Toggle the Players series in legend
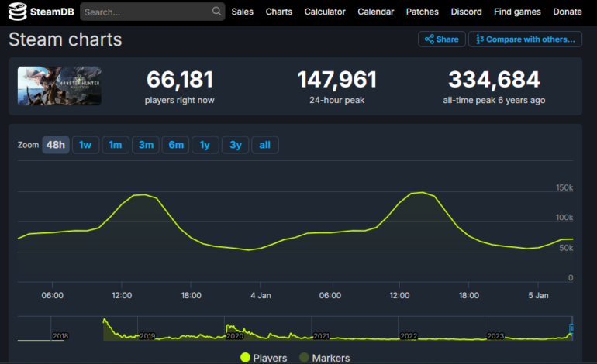The width and height of the screenshot is (597, 364). pyautogui.click(x=264, y=358)
